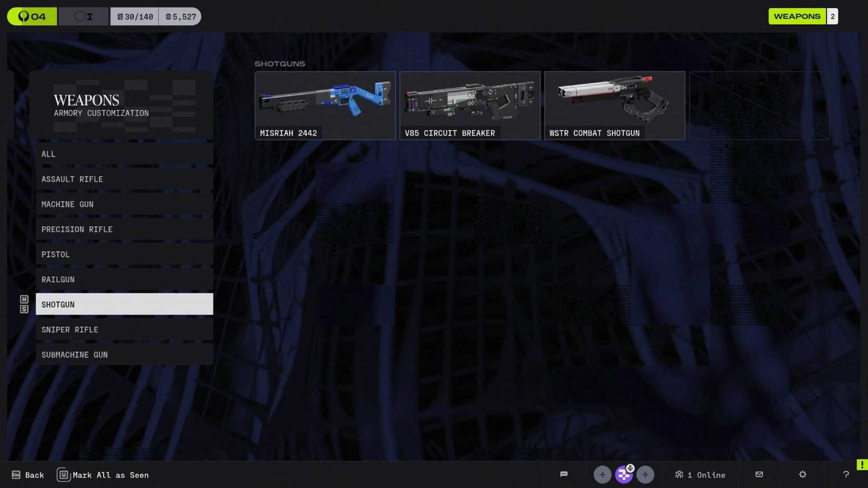Mark All as Seen

click(x=103, y=474)
